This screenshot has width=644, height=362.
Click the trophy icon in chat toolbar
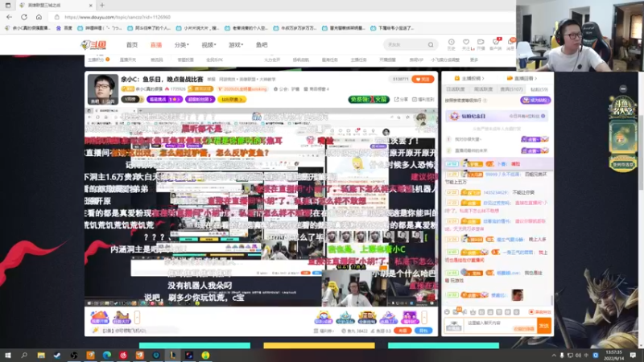coord(473,312)
